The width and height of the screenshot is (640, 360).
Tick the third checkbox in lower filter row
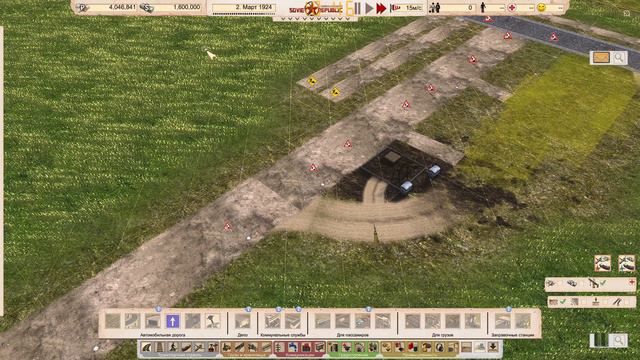[606, 302]
